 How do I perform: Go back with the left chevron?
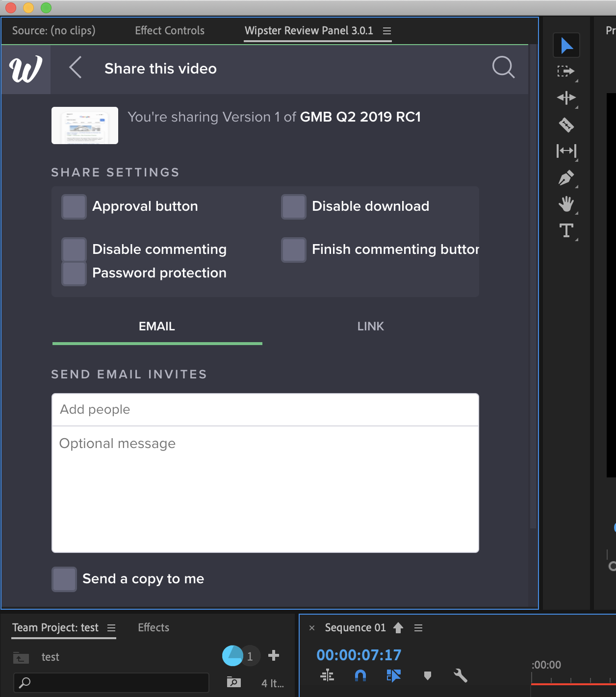[x=75, y=68]
